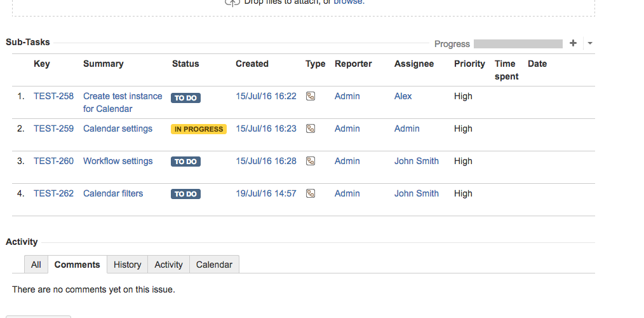The image size is (644, 318).
Task: Switch to the All activity tab
Action: pyautogui.click(x=36, y=265)
